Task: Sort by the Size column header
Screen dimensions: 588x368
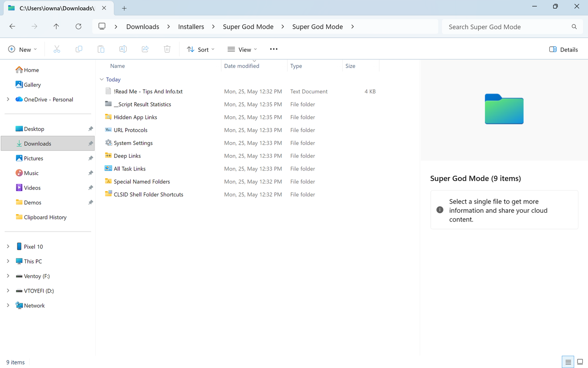Action: 350,66
